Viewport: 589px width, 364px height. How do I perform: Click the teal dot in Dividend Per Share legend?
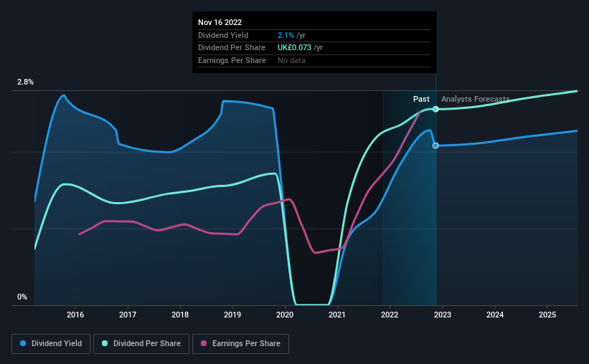click(x=105, y=343)
